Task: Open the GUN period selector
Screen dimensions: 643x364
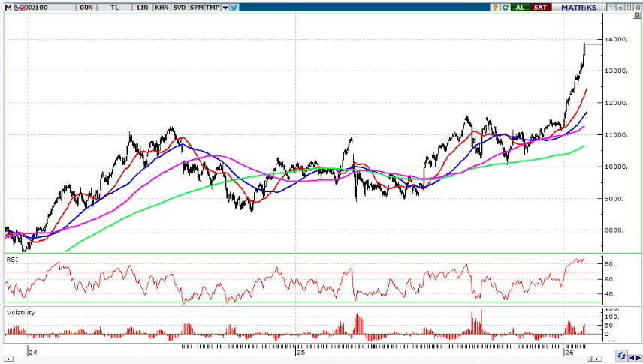Action: 85,7
